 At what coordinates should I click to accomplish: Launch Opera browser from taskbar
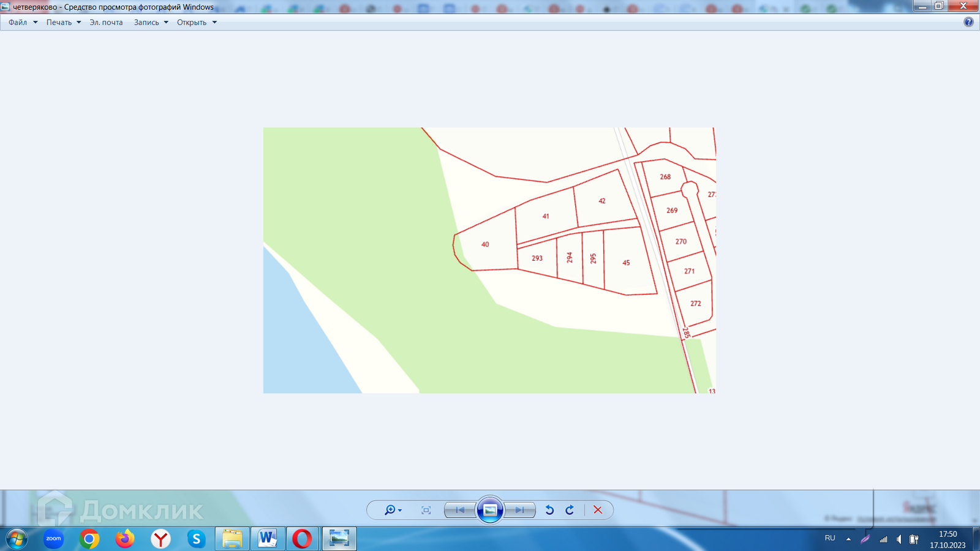point(302,539)
